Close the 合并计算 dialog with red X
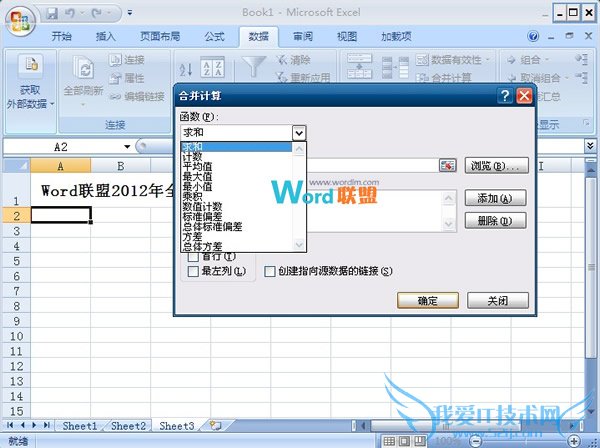This screenshot has width=600, height=448. (x=524, y=96)
